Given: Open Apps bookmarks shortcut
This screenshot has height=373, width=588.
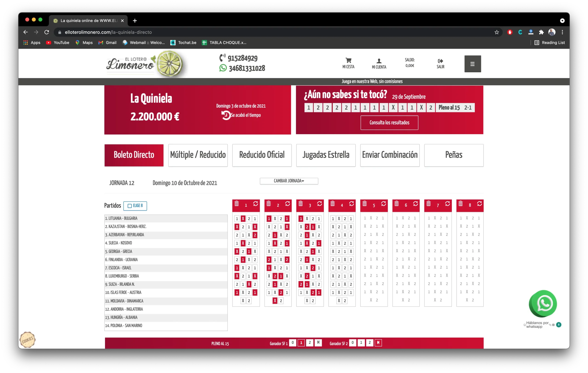Looking at the screenshot, I should click(x=32, y=43).
